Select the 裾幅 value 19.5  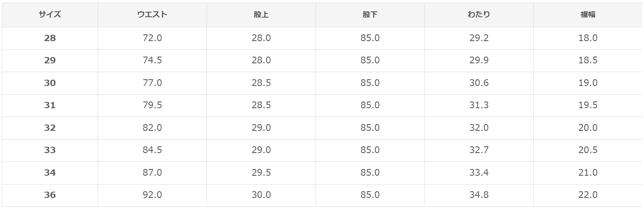click(x=588, y=105)
